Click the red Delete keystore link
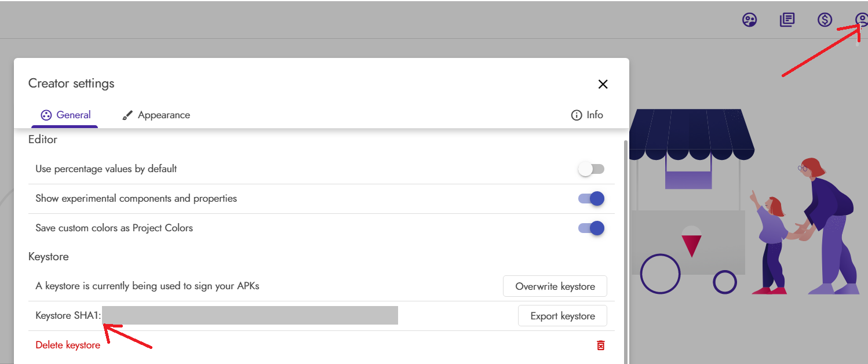Image resolution: width=868 pixels, height=364 pixels. point(68,345)
